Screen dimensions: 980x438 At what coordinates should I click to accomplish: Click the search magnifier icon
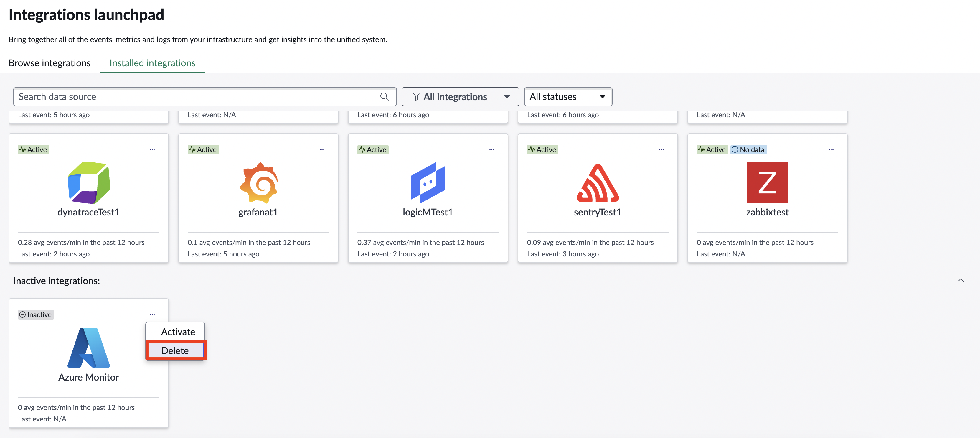[384, 97]
